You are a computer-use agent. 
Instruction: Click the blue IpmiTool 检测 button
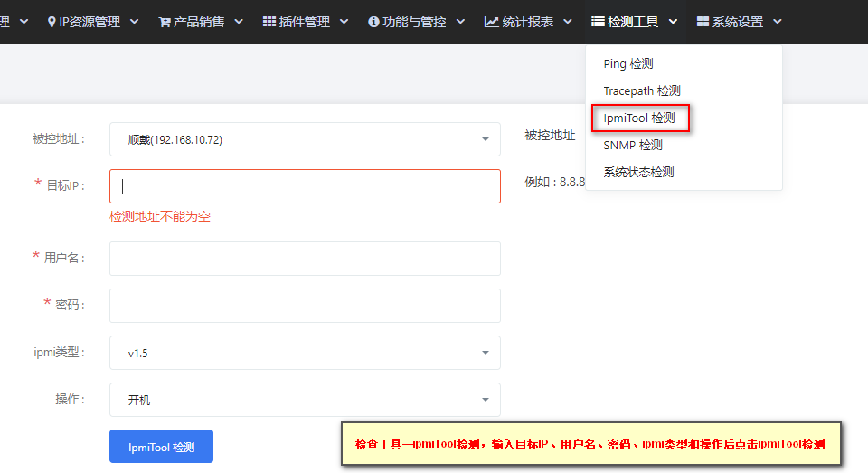161,447
